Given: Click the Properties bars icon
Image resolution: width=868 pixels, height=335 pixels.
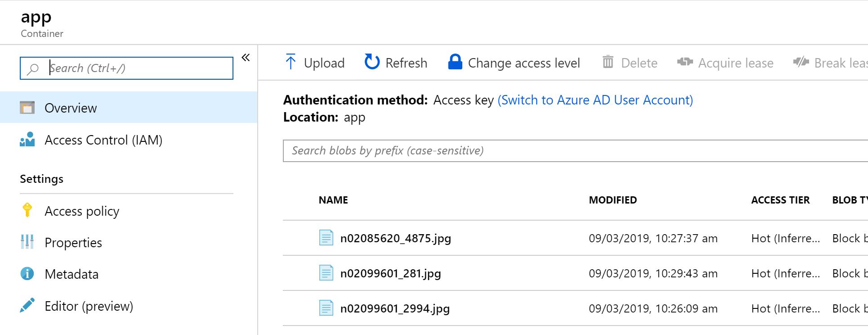Looking at the screenshot, I should (27, 242).
